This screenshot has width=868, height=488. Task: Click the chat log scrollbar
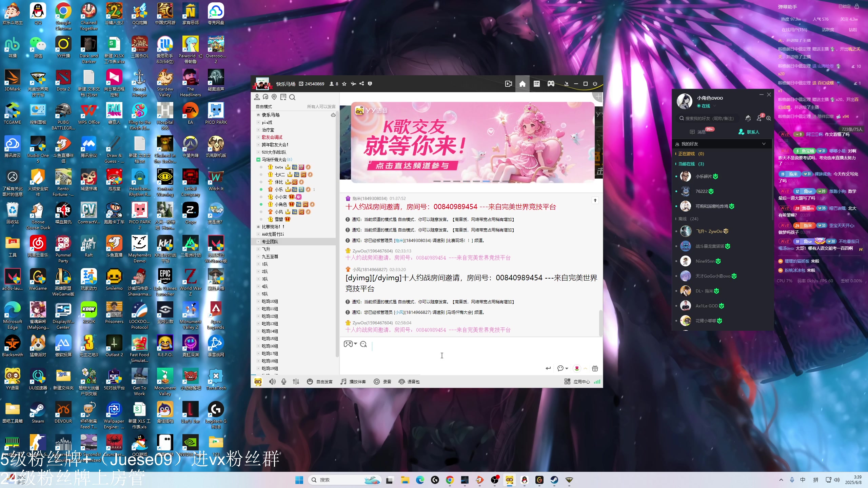(x=601, y=323)
